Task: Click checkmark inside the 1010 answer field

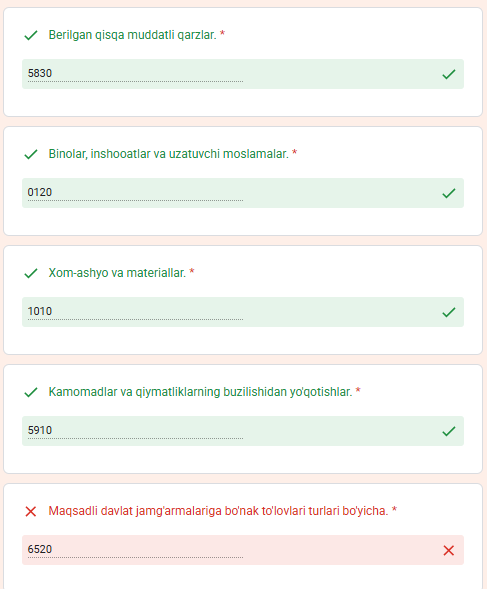Action: 449,312
